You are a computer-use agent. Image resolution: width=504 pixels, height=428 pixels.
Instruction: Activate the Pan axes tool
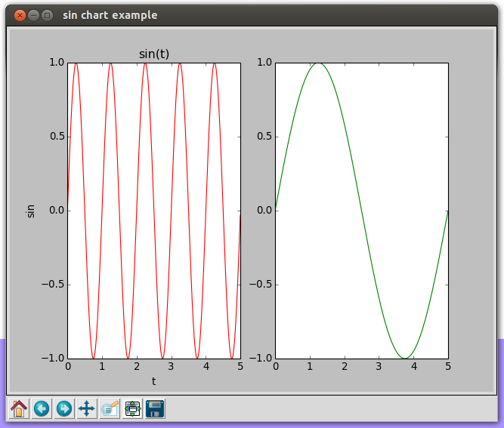pyautogui.click(x=87, y=408)
